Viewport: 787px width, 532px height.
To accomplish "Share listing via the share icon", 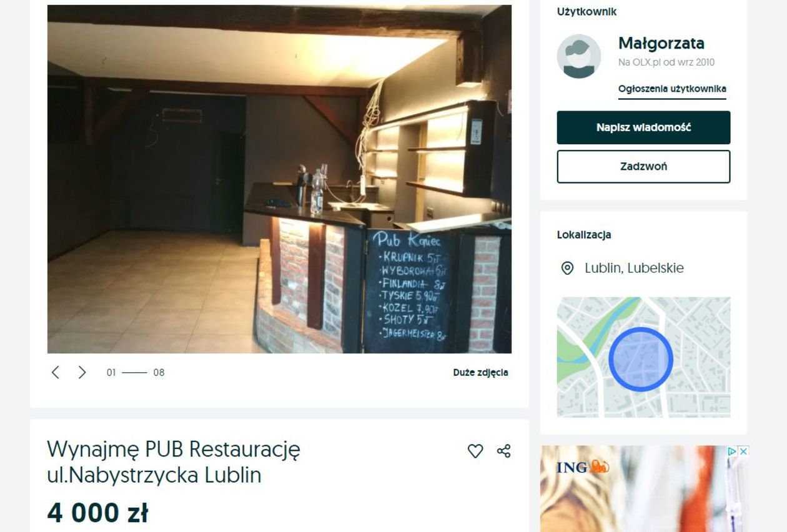I will point(503,451).
